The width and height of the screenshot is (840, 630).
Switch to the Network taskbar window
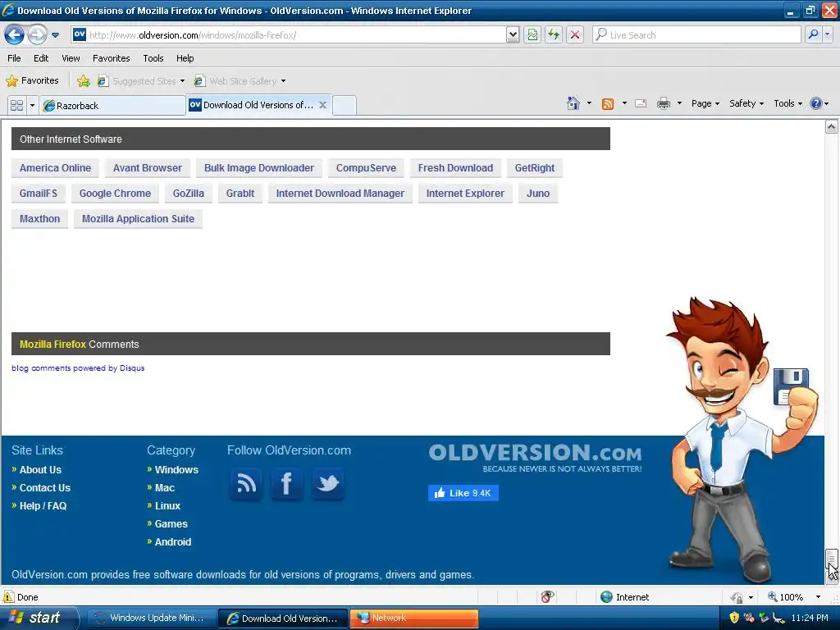coord(414,619)
